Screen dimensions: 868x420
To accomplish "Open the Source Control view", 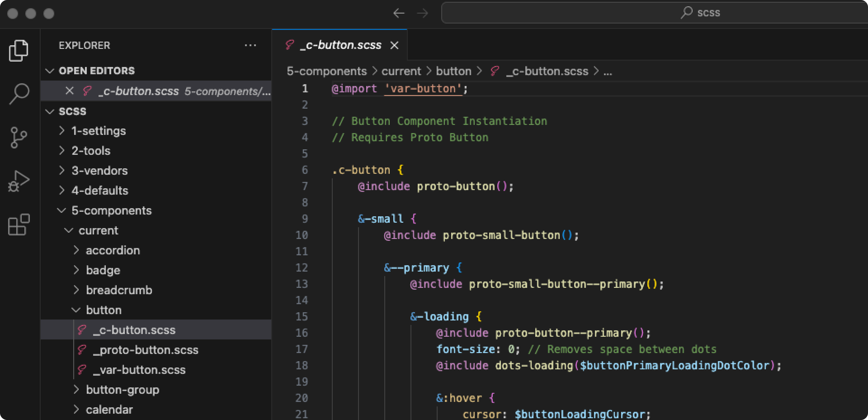I will pos(19,137).
